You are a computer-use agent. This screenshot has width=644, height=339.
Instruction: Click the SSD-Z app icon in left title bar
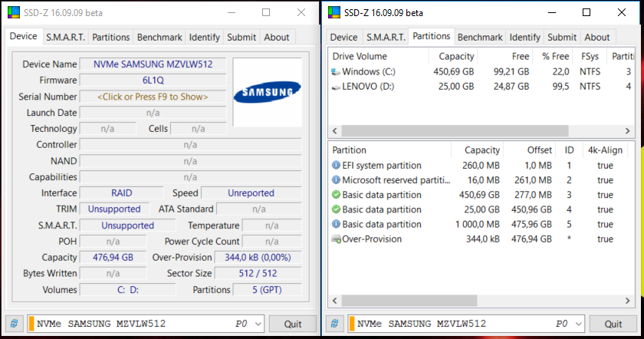tap(14, 12)
